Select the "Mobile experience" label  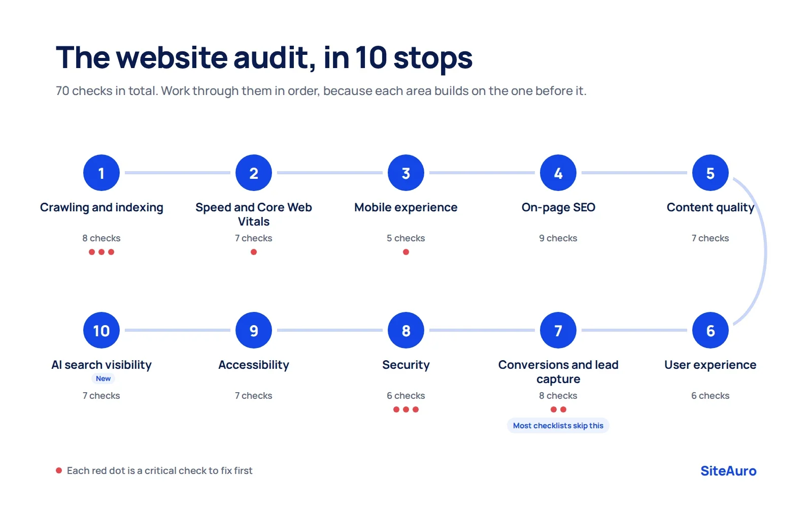pyautogui.click(x=406, y=207)
